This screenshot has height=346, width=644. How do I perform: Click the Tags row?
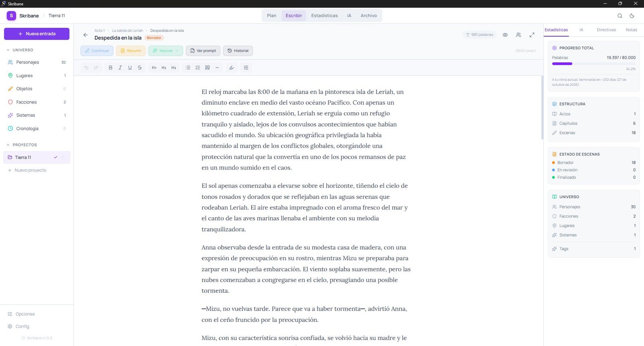click(594, 249)
